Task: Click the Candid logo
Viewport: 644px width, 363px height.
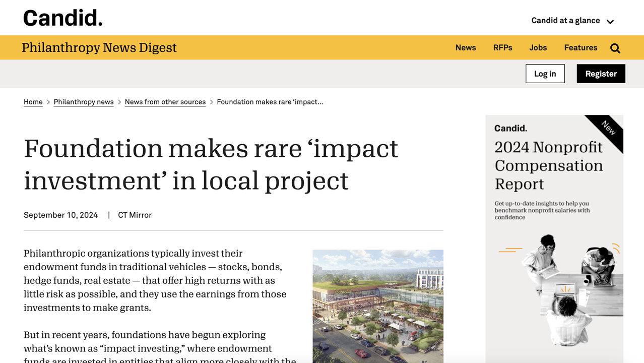Action: [x=63, y=18]
